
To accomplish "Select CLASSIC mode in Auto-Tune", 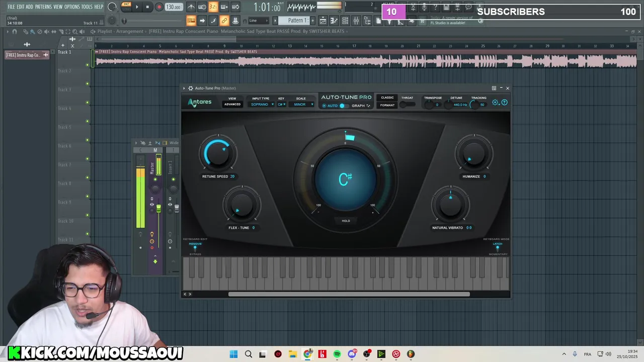I will 387,98.
